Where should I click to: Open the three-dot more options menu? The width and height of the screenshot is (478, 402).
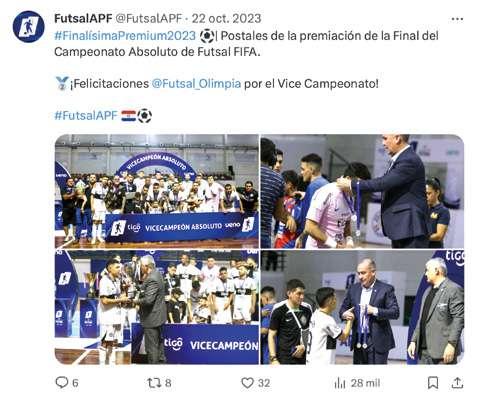(457, 19)
